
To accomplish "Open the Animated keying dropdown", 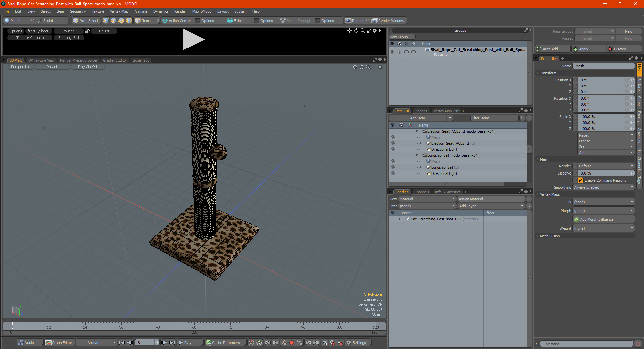I will 96,343.
